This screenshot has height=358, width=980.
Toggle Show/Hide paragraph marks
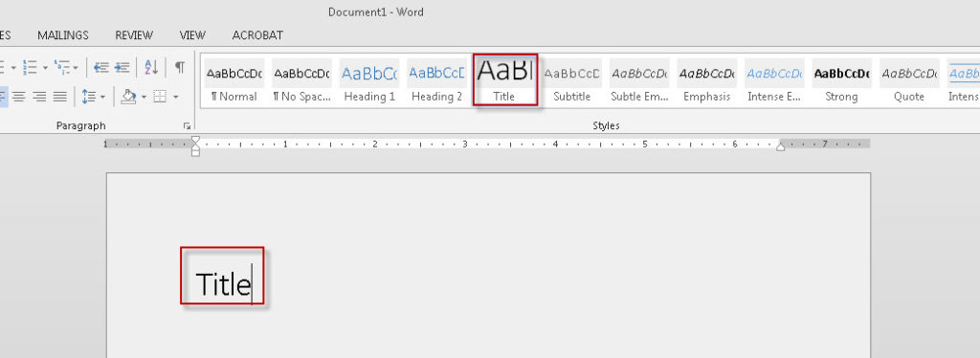179,67
